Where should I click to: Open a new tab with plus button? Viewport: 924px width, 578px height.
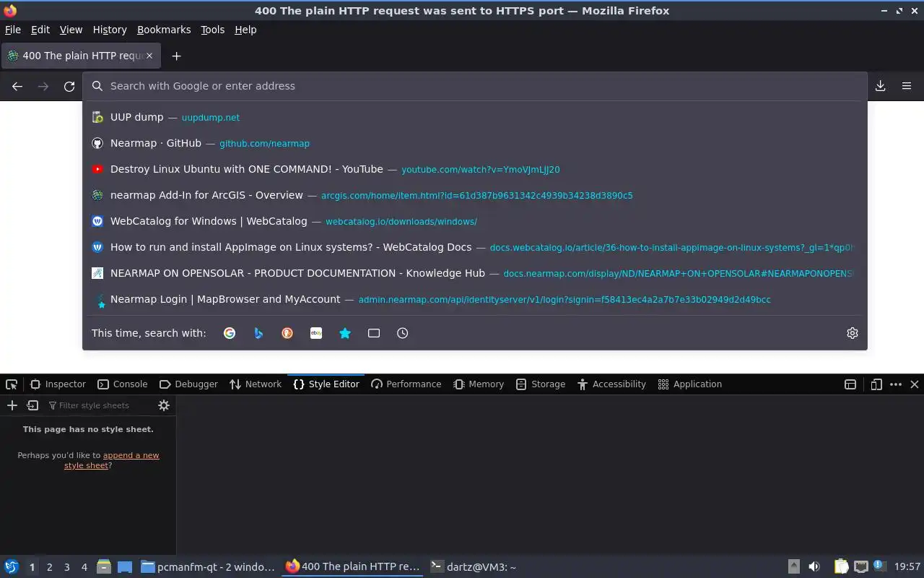(x=176, y=56)
